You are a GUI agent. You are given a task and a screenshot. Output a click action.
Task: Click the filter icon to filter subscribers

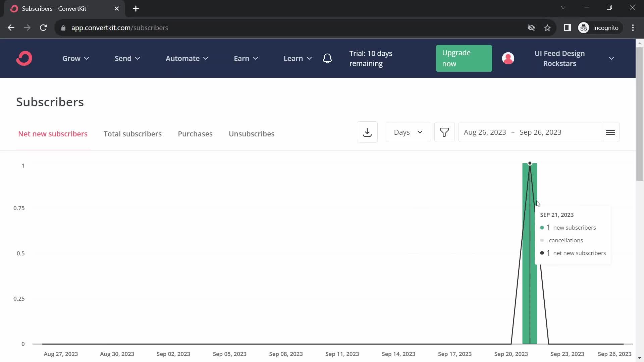point(444,132)
